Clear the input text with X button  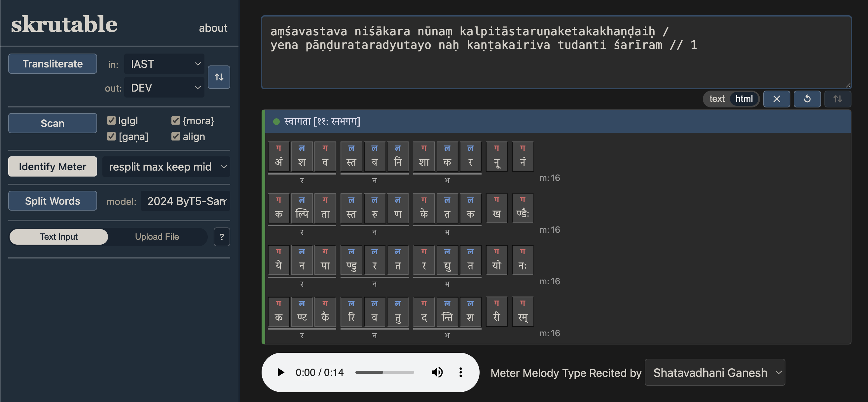click(x=777, y=99)
